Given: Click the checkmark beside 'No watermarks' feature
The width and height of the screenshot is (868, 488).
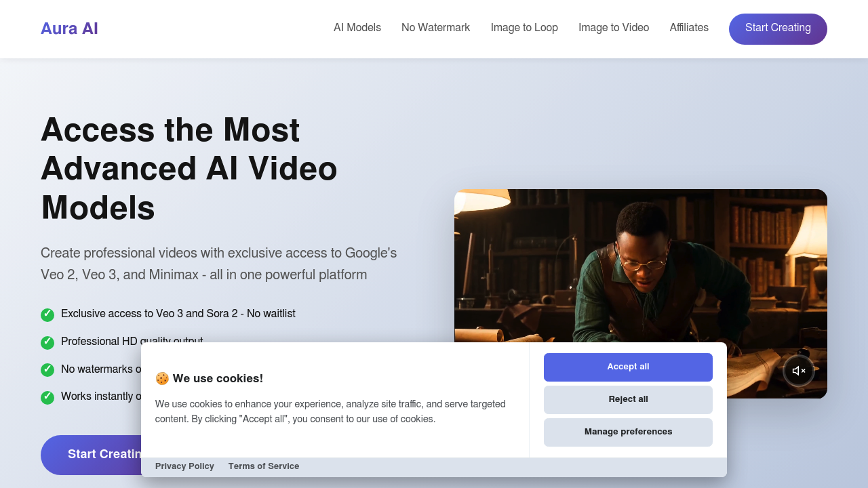Looking at the screenshot, I should [47, 370].
